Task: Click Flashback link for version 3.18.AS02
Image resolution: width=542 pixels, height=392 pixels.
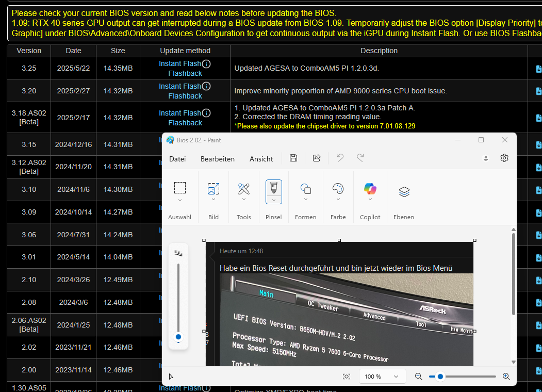Action: tap(185, 123)
